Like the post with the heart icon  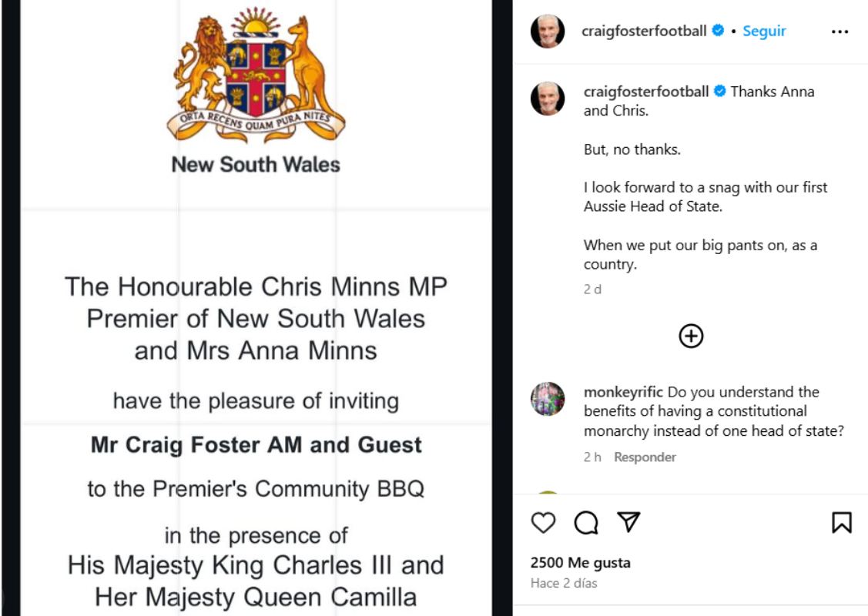(x=543, y=523)
